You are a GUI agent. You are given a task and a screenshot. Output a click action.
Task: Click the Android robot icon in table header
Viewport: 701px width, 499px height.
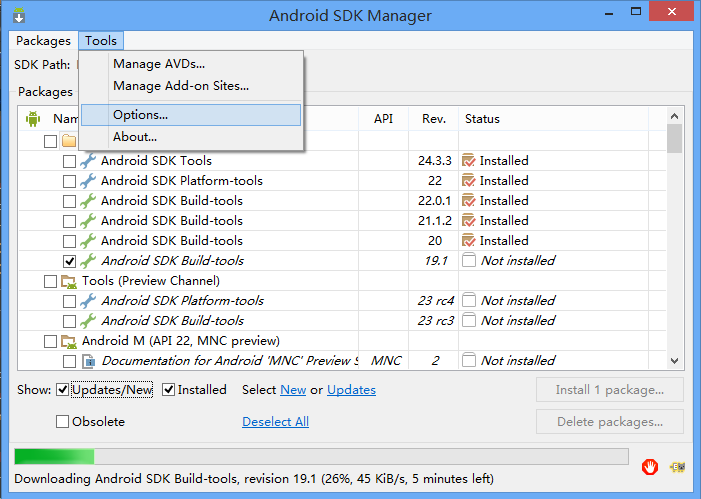point(33,119)
